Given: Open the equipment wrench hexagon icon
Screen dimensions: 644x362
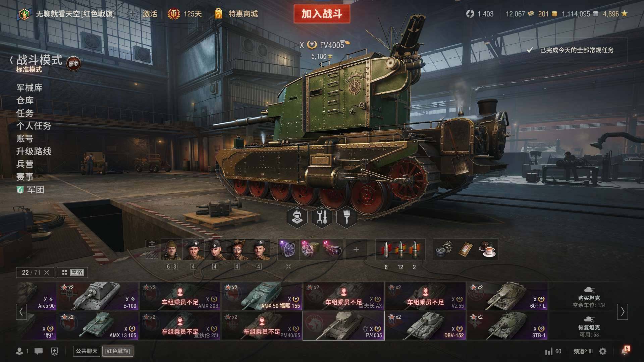Looking at the screenshot, I should coord(322,217).
